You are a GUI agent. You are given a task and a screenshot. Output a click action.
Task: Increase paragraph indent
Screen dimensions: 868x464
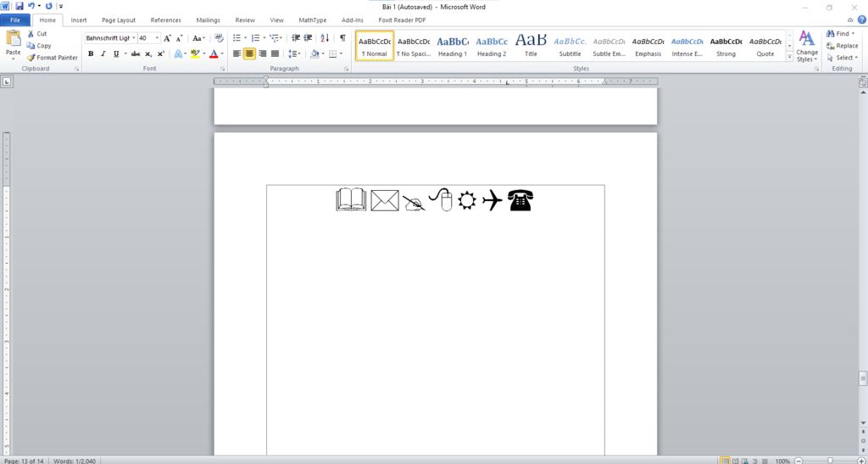point(308,38)
